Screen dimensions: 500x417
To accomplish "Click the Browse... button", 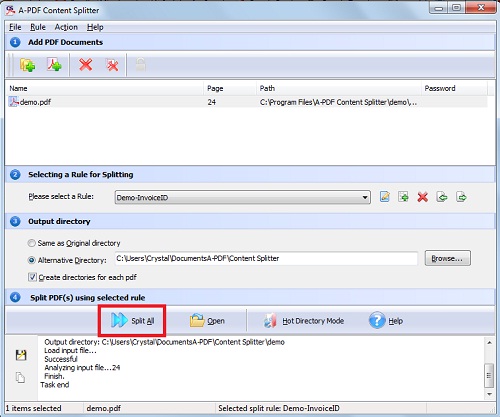I will click(448, 258).
